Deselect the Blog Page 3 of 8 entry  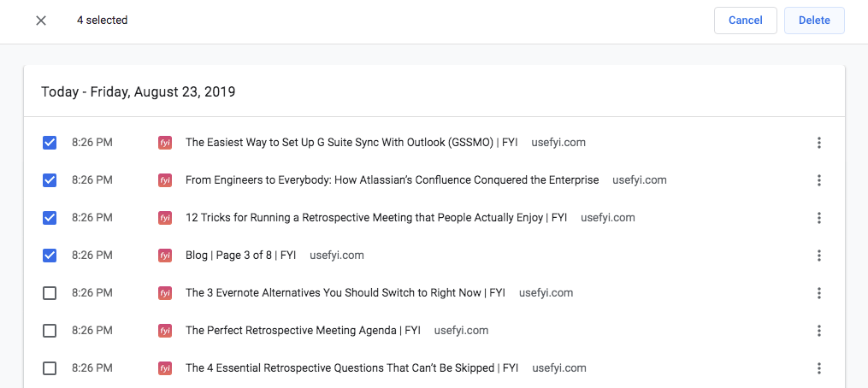[50, 256]
